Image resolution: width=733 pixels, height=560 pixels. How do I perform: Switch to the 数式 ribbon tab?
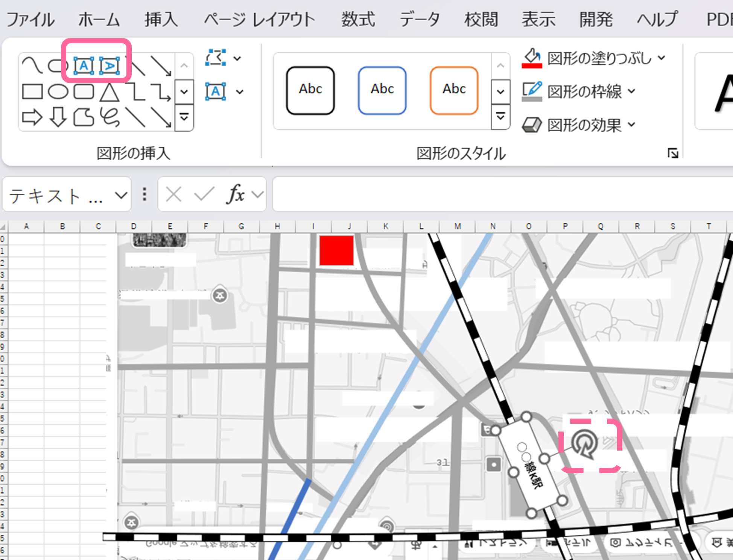(357, 20)
